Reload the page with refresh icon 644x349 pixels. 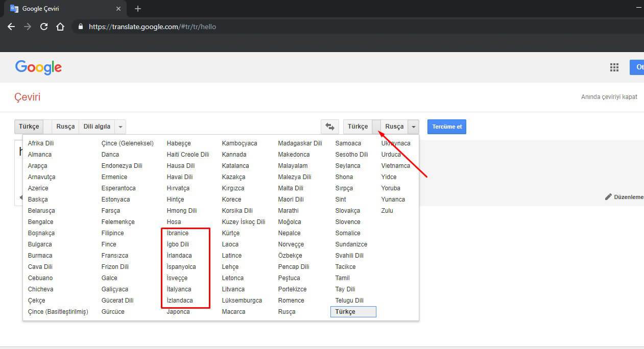tap(44, 27)
